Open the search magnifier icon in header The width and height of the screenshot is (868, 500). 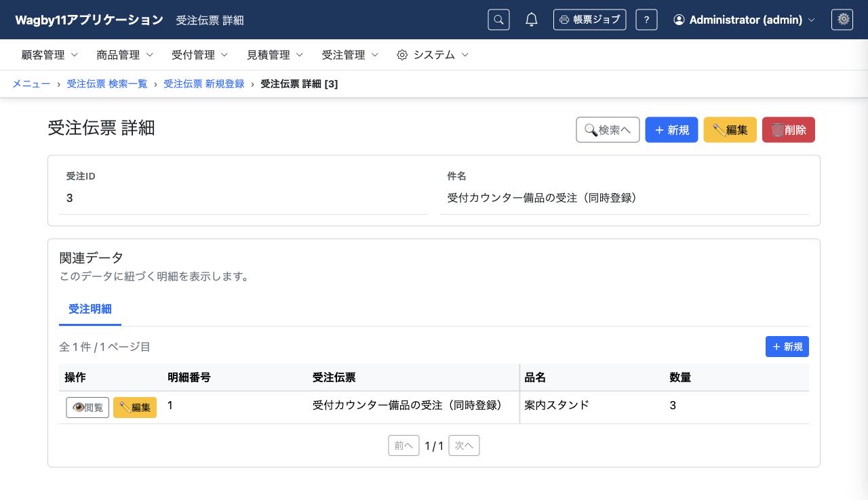(x=498, y=20)
